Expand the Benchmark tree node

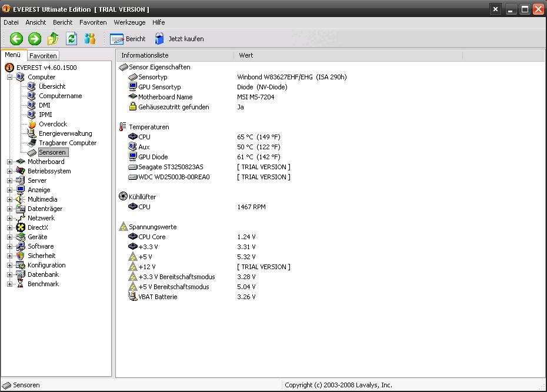click(x=10, y=284)
